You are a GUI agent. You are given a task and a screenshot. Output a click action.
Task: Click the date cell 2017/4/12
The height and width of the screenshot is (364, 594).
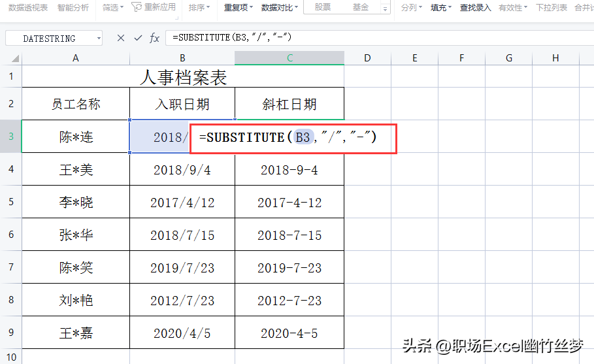(182, 202)
